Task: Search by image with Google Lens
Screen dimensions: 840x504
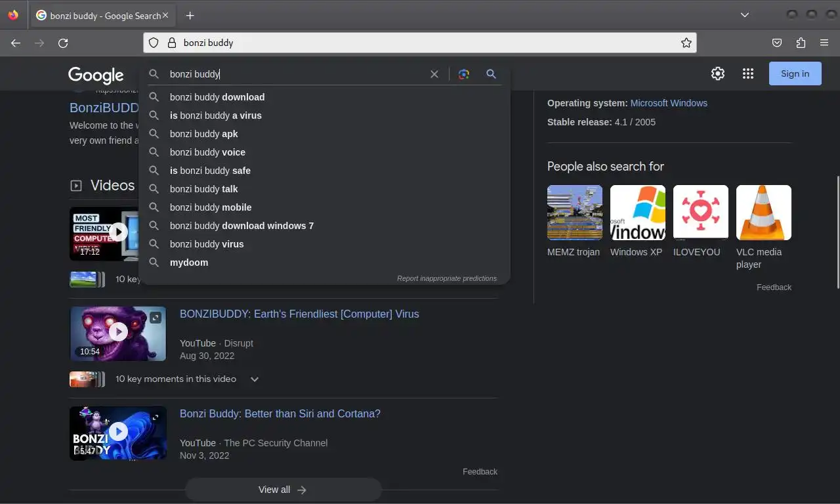Action: pyautogui.click(x=464, y=74)
